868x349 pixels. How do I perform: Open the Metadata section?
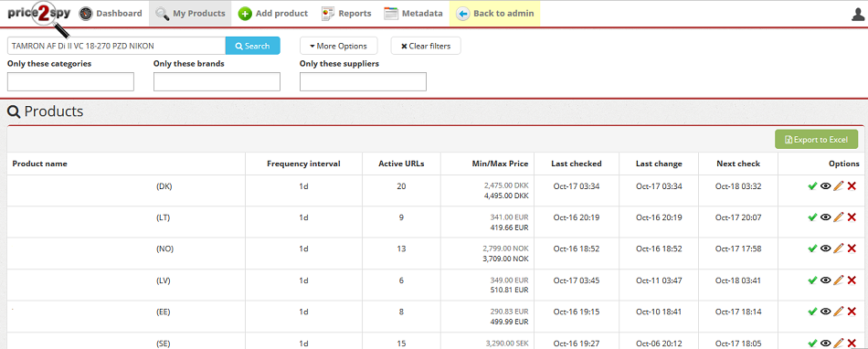click(414, 14)
